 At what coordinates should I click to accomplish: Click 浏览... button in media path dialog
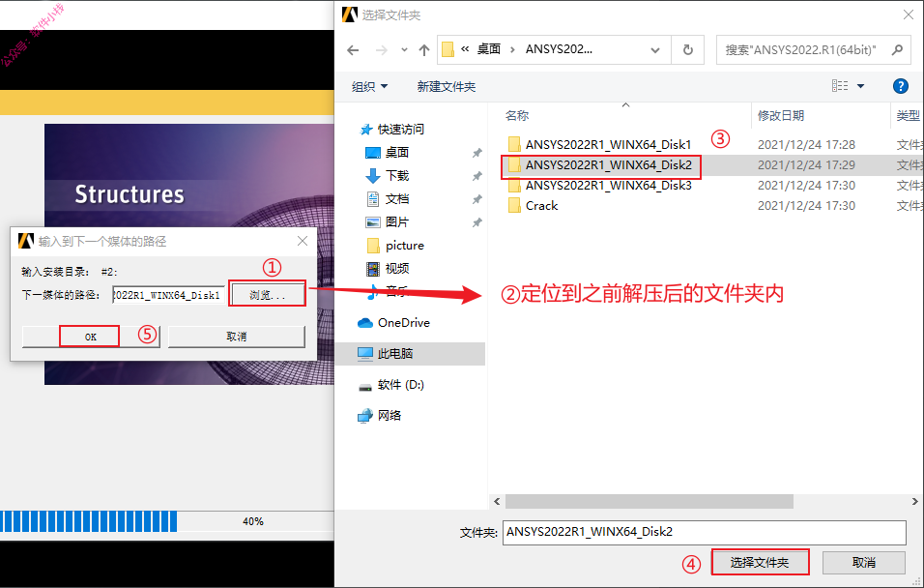[268, 295]
